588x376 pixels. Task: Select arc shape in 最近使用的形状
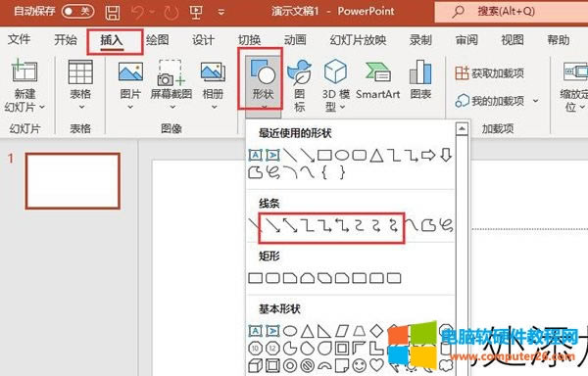point(290,172)
